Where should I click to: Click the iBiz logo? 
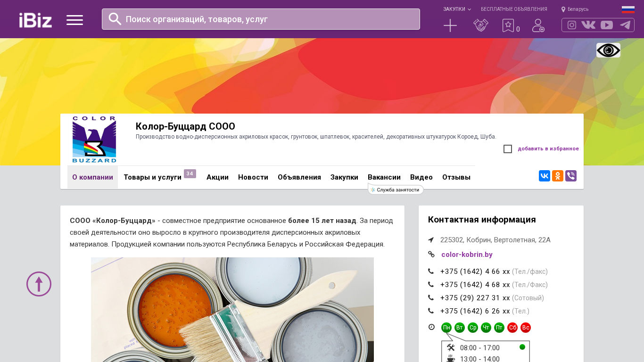(x=35, y=20)
